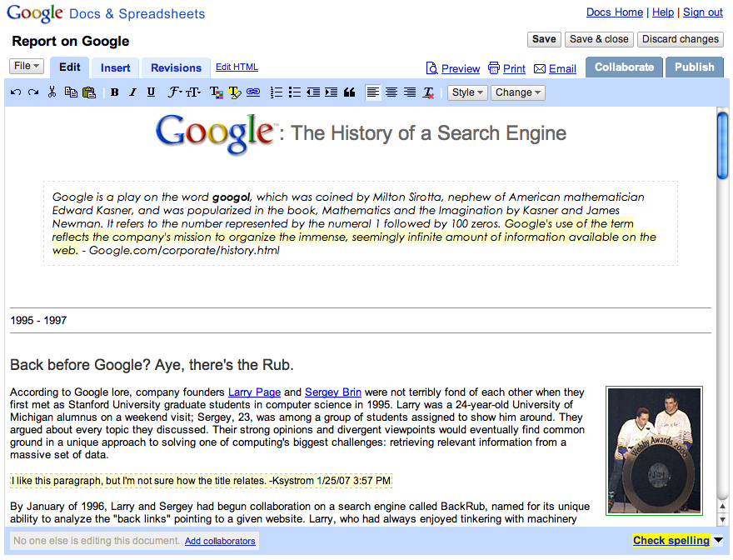Expand the Change dropdown
This screenshot has width=733, height=560.
pyautogui.click(x=517, y=92)
